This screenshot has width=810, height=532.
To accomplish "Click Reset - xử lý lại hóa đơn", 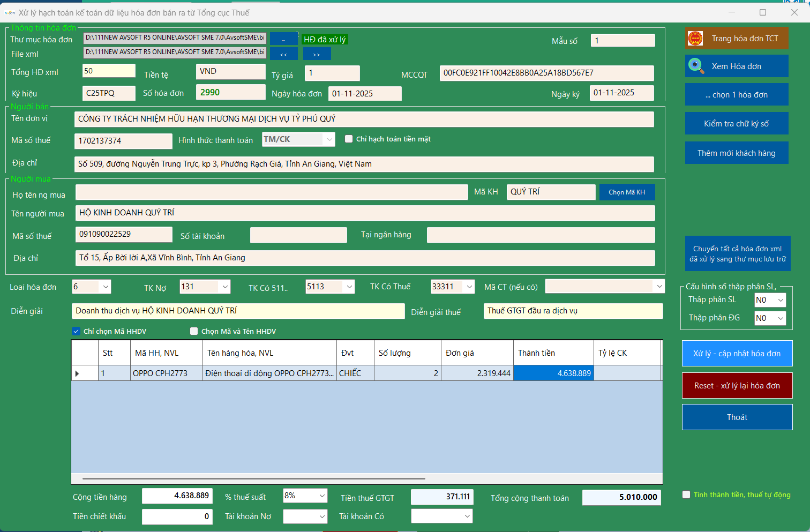I will coord(737,386).
